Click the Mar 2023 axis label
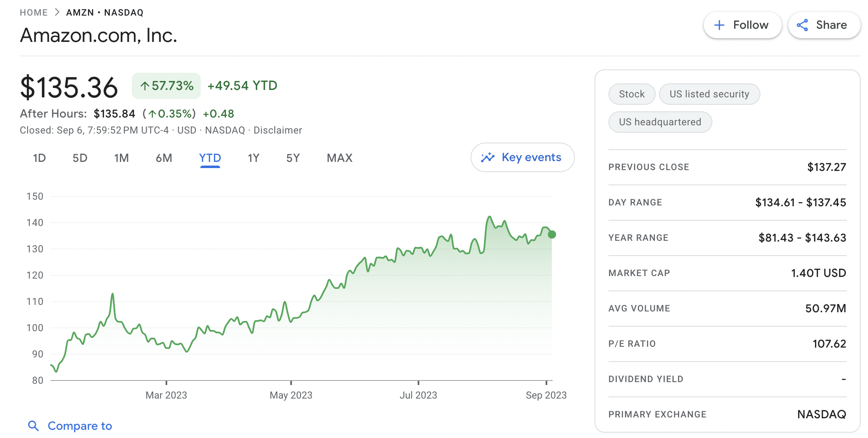Screen dimensions: 868x438 166,395
